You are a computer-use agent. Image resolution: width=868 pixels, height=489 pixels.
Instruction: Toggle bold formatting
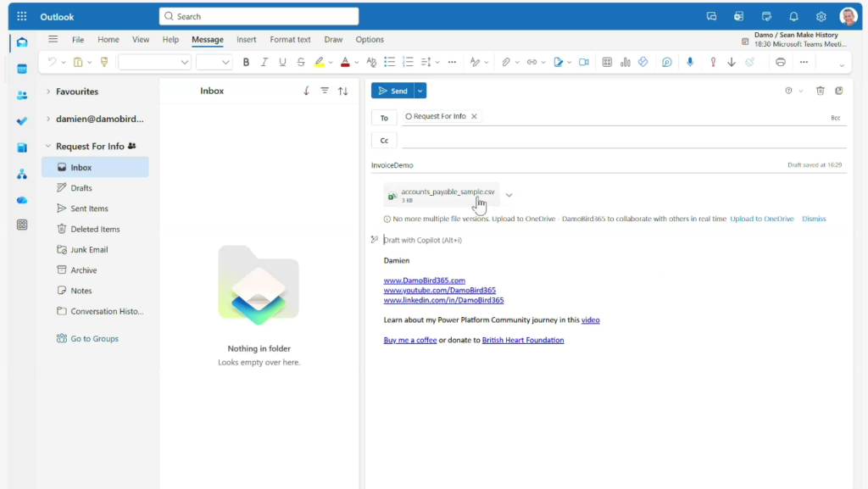tap(247, 62)
